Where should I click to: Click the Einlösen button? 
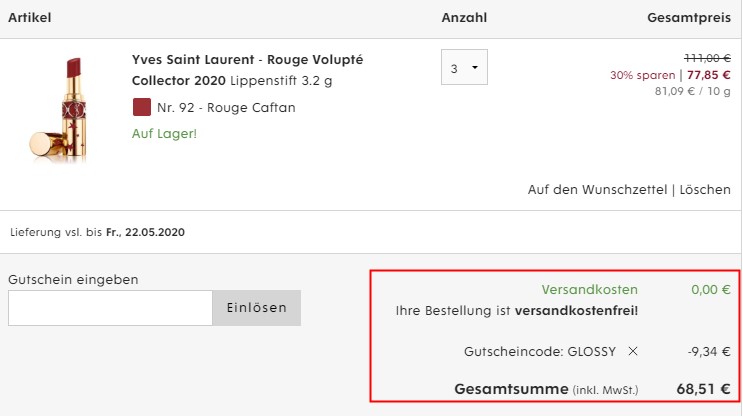coord(256,308)
